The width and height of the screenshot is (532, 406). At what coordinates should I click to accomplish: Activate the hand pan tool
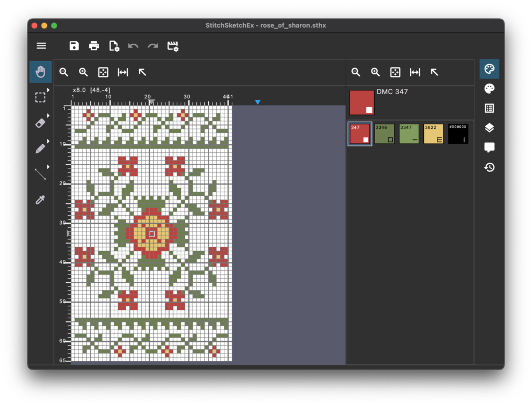point(41,72)
